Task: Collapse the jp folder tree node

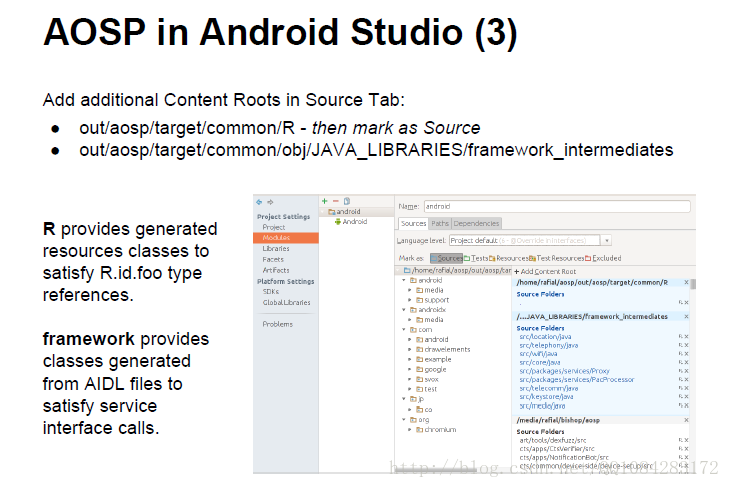Action: coord(404,399)
